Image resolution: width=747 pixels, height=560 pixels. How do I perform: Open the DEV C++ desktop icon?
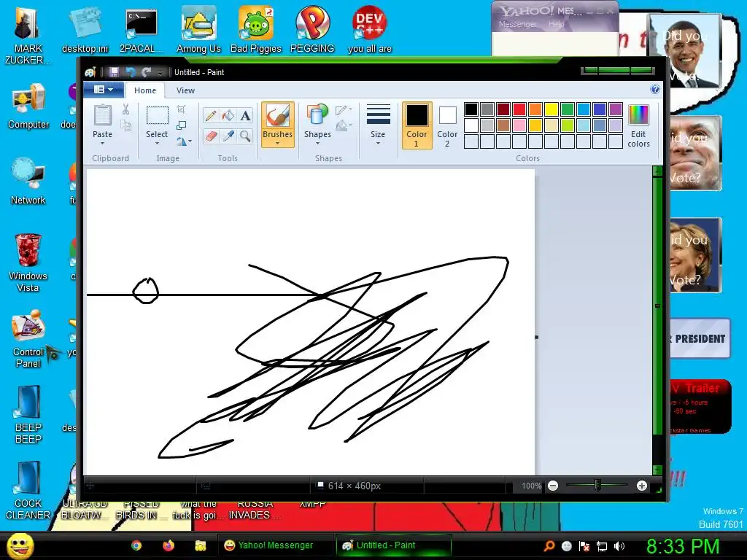coord(370,29)
